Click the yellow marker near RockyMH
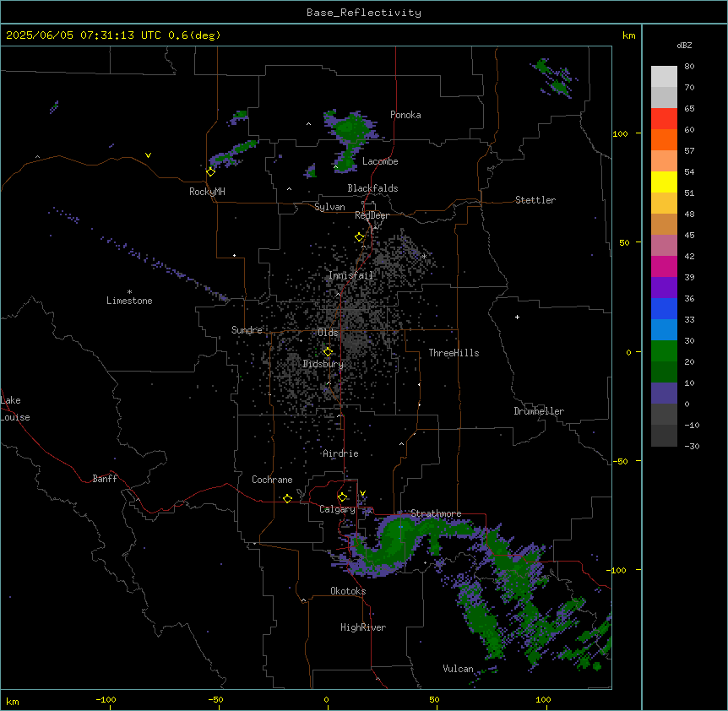 click(210, 171)
